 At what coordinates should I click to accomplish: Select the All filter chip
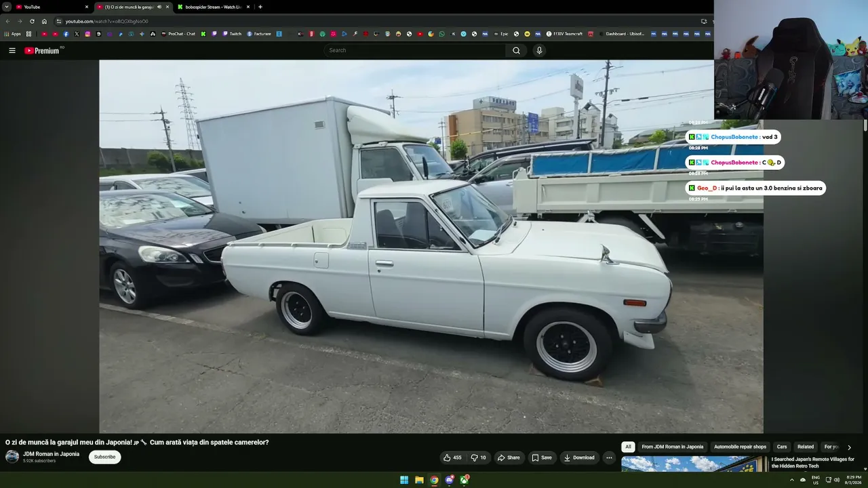pos(628,447)
